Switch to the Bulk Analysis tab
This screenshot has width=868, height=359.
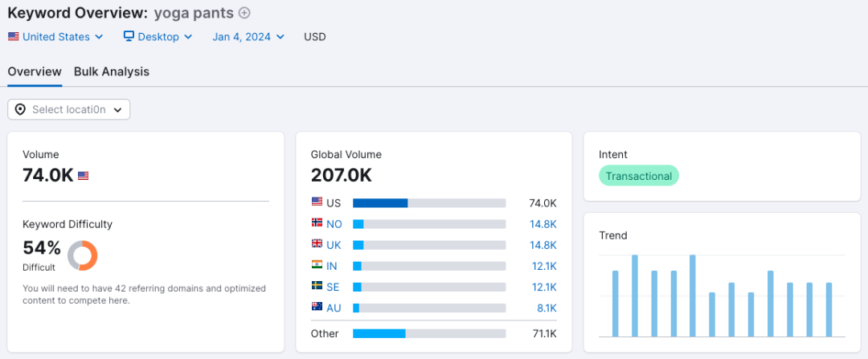112,71
